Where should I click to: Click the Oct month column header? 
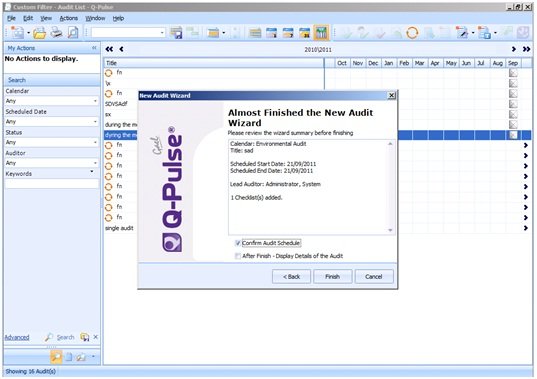(342, 63)
